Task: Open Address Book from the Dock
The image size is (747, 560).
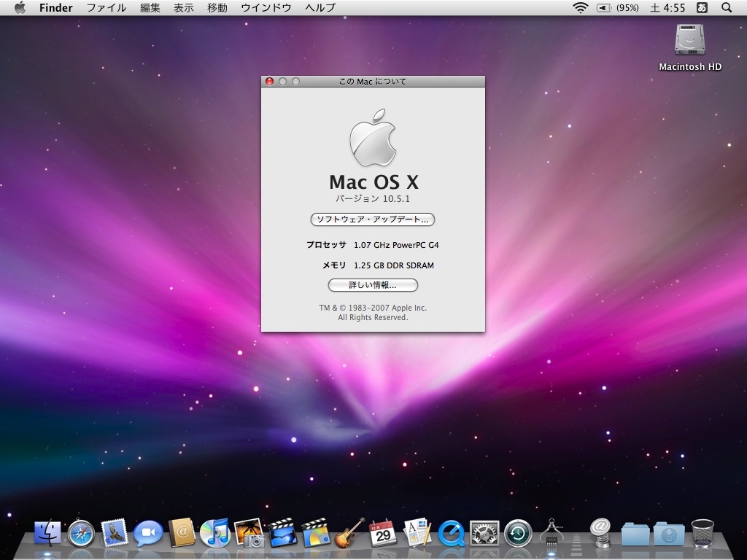Action: 182,533
